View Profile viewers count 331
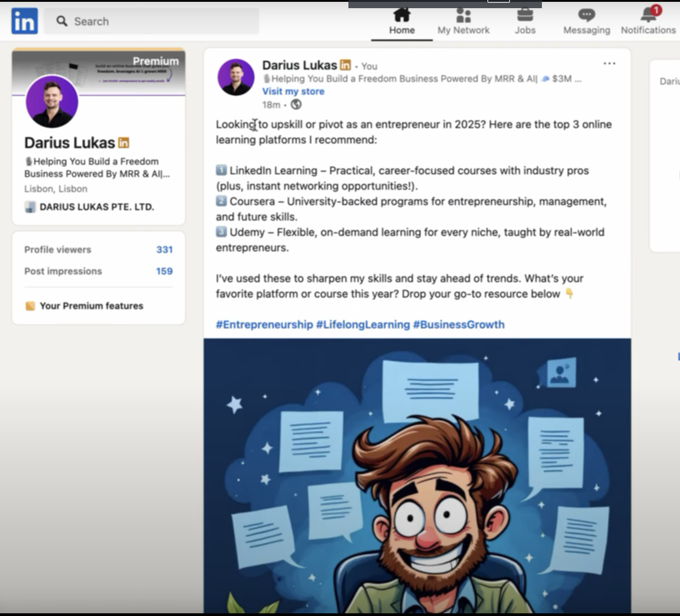The image size is (680, 616). coord(164,249)
